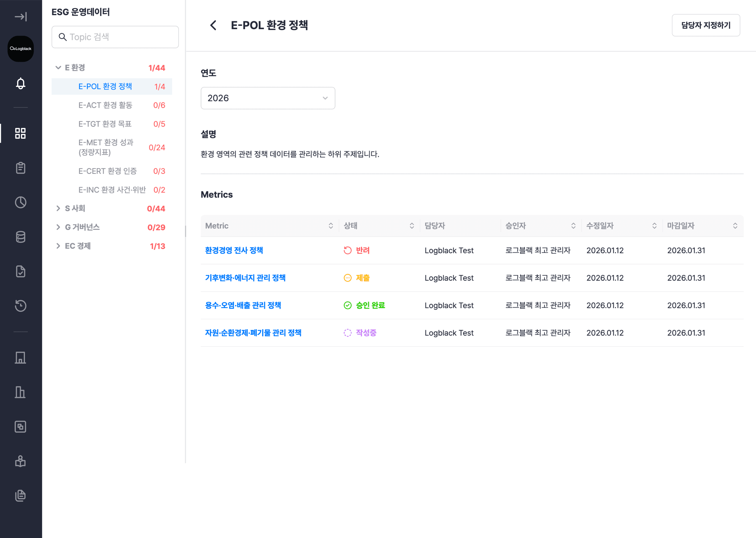Click the 담당자 지정하기 button
This screenshot has width=756, height=538.
pos(706,25)
